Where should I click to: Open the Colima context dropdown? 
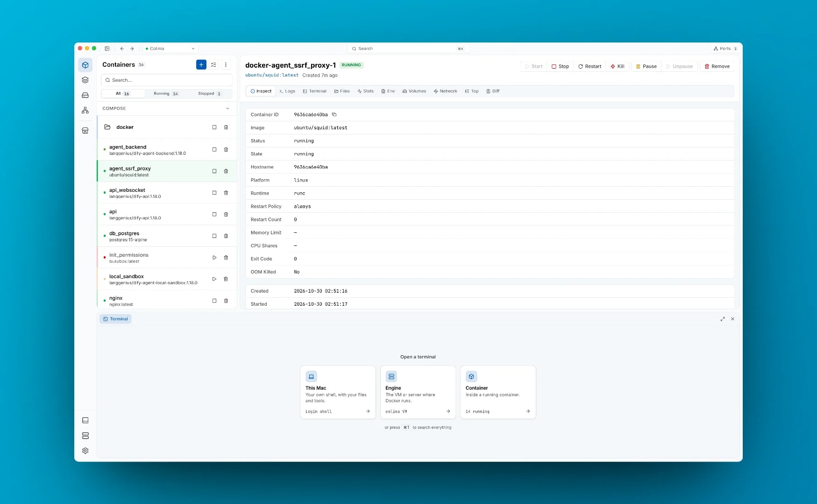coord(171,49)
